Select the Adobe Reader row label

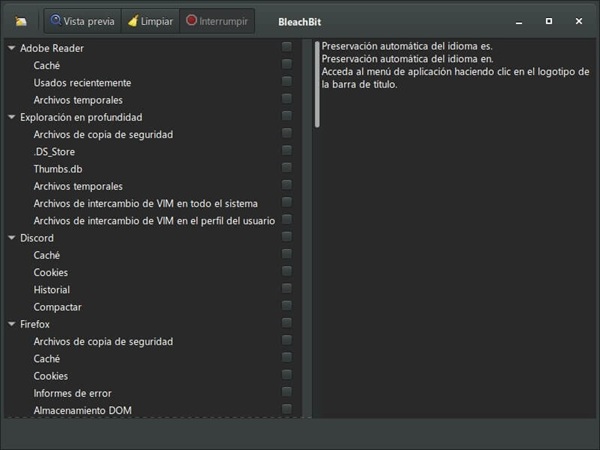click(52, 48)
